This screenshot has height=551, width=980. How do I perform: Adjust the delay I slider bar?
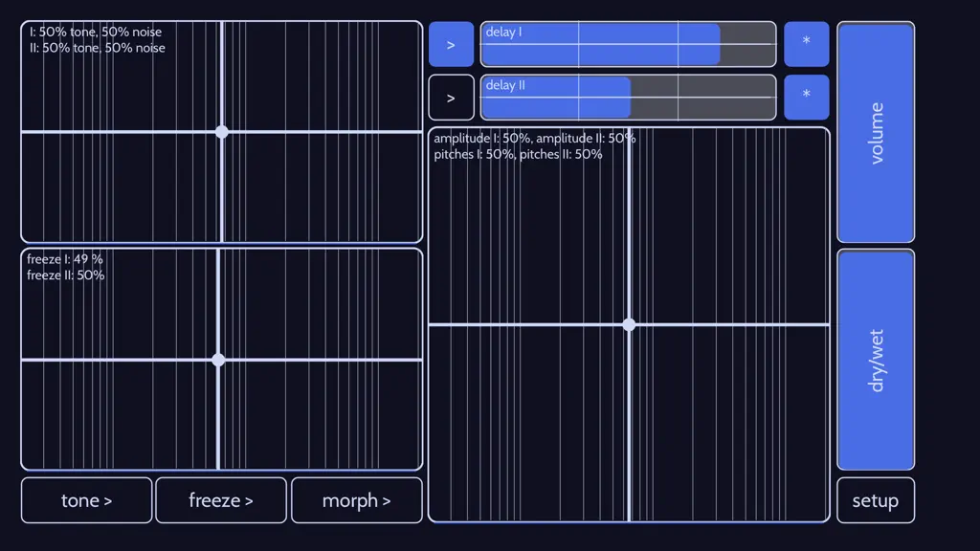click(628, 44)
